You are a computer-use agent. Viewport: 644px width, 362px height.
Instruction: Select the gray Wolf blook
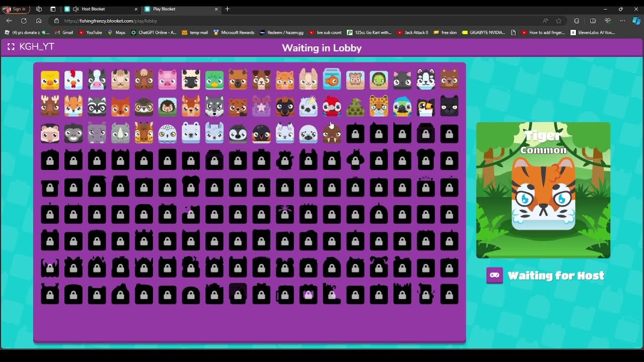[214, 107]
